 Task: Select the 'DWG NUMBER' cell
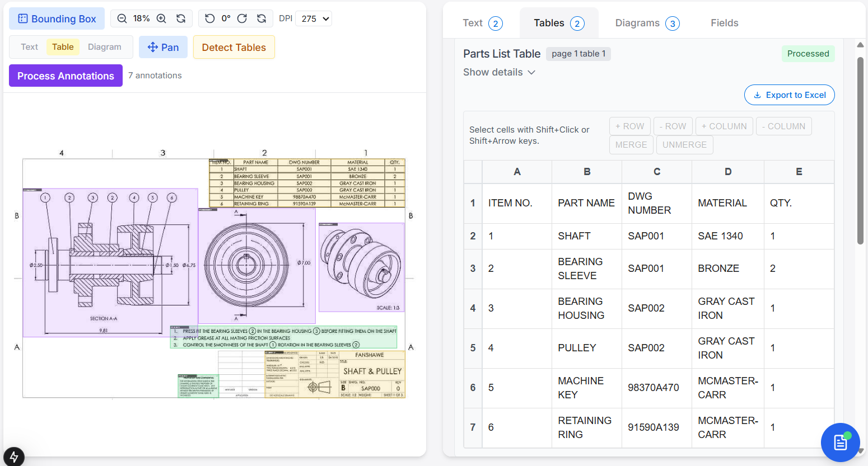pos(657,203)
